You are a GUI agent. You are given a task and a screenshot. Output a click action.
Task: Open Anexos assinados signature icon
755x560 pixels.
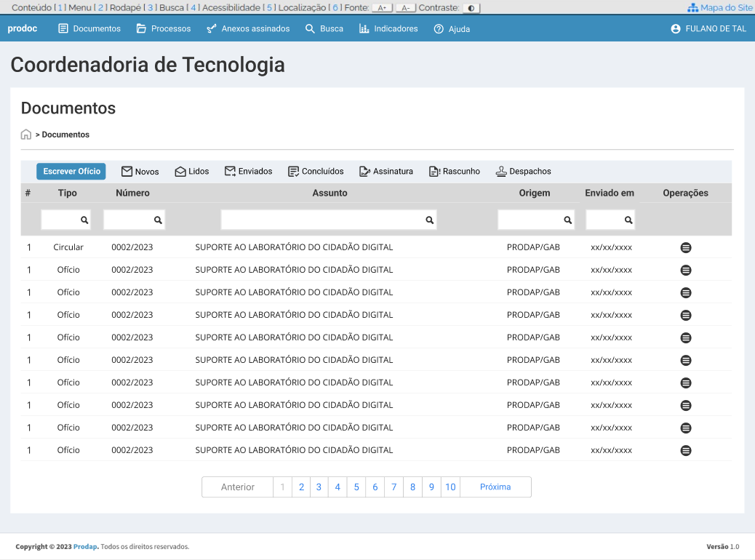click(x=211, y=29)
